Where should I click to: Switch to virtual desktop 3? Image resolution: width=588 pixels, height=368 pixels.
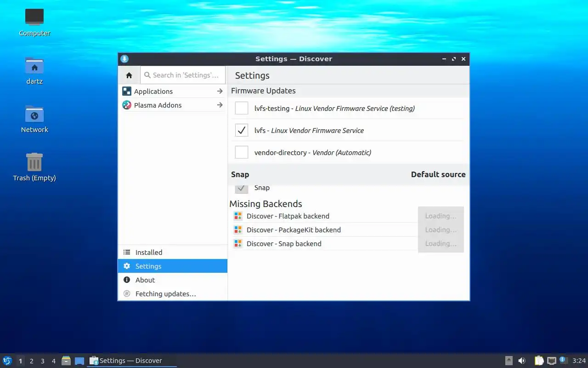(42, 361)
